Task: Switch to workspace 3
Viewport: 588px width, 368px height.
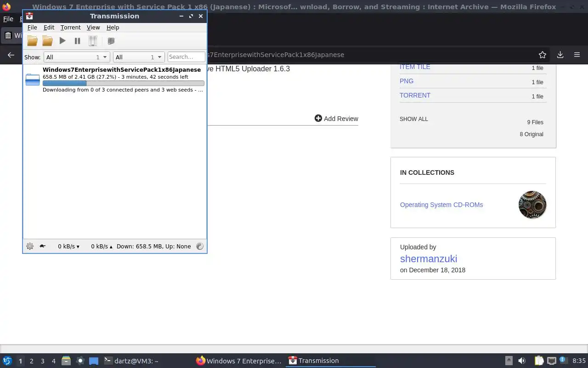Action: click(42, 361)
